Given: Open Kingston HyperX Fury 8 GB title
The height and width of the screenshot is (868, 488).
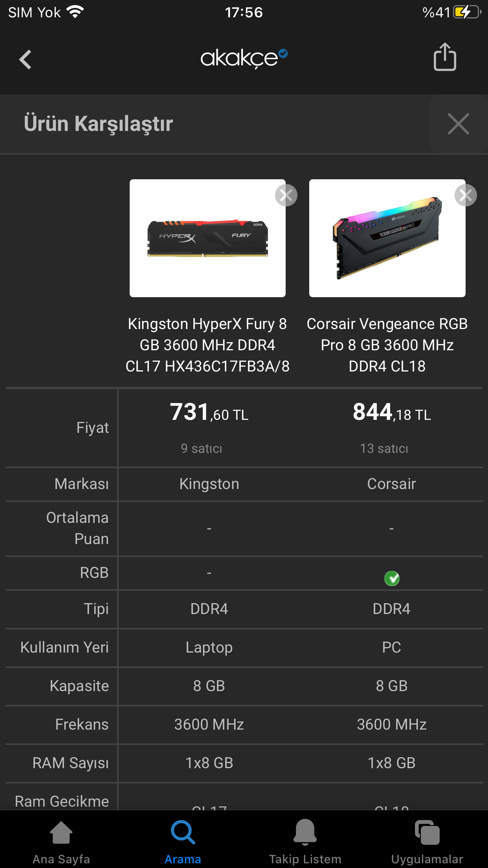Looking at the screenshot, I should (207, 345).
